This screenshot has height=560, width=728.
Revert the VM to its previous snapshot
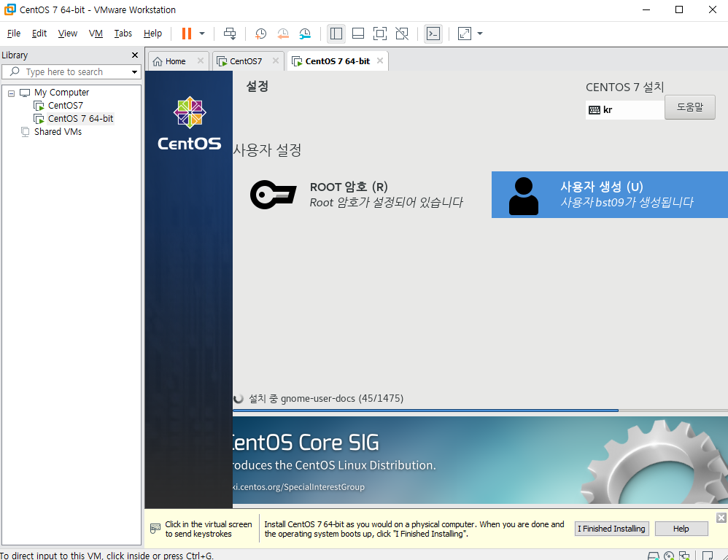283,34
